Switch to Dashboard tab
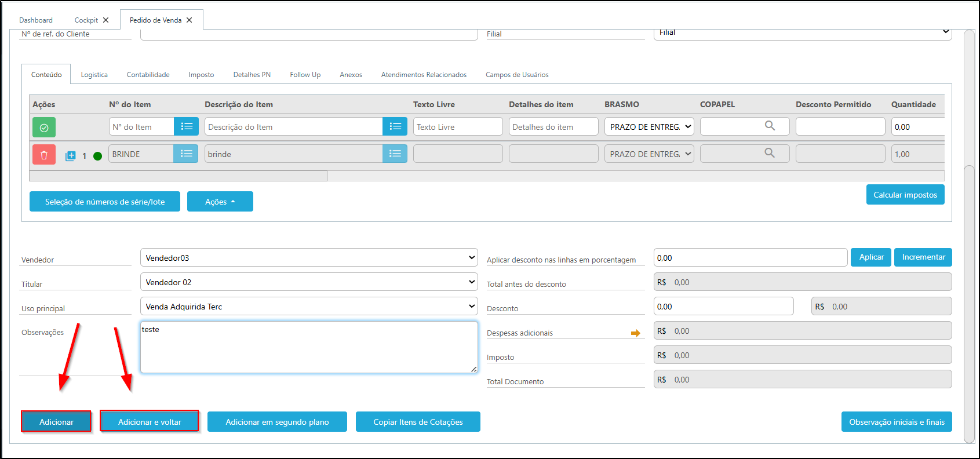980x459 pixels. (x=36, y=20)
